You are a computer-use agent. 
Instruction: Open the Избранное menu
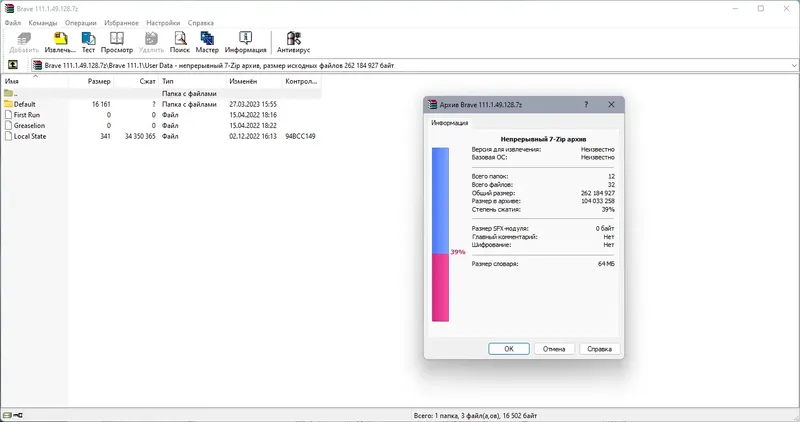point(121,23)
